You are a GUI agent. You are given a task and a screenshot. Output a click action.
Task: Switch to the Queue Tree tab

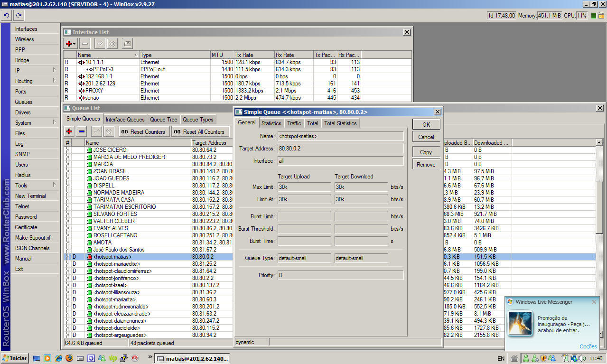(x=163, y=120)
